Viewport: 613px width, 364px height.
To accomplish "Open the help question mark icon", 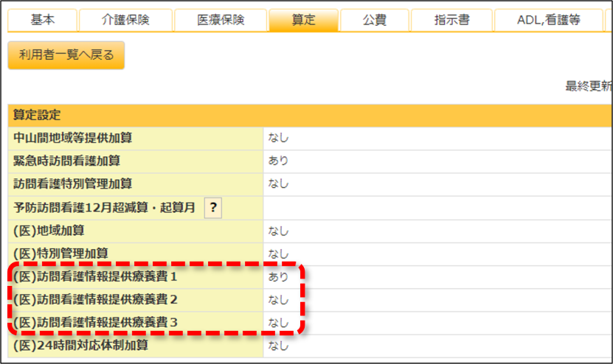I will [213, 208].
